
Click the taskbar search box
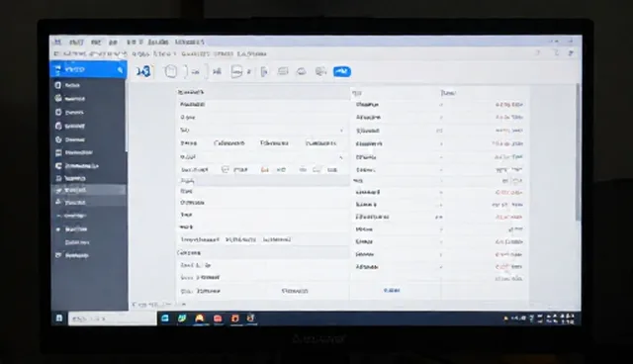coord(112,318)
